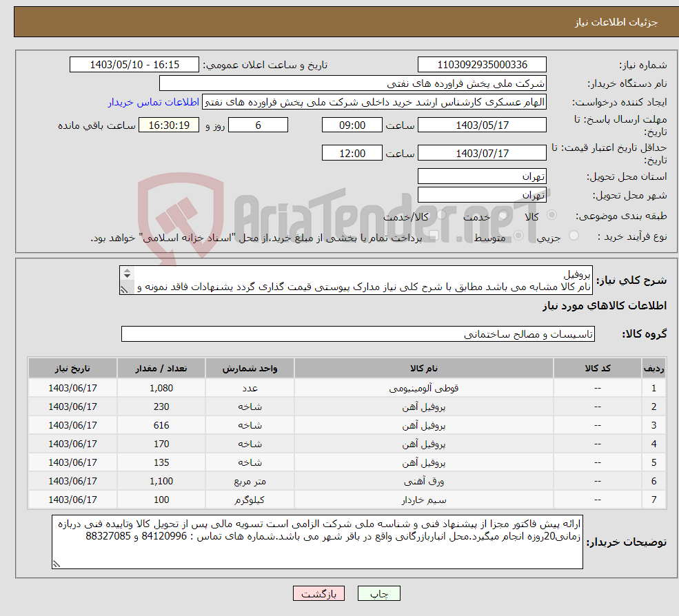The width and height of the screenshot is (679, 616).
Task: Open the buyer contact information link
Action: [x=153, y=102]
